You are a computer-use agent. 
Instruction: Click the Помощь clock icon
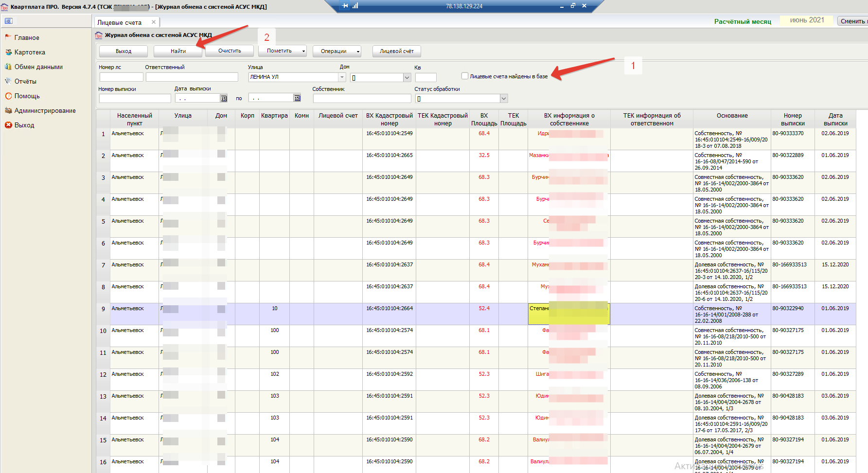pos(8,96)
